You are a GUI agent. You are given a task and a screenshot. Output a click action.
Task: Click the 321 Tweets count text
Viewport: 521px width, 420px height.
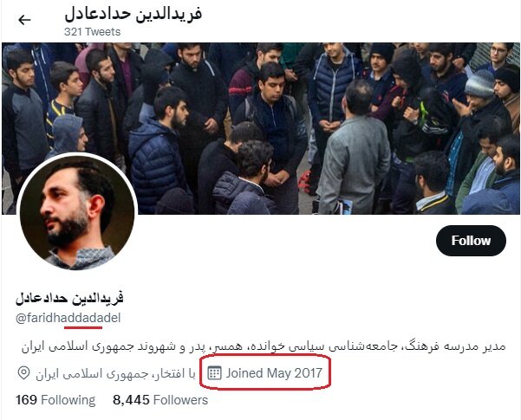tap(93, 32)
